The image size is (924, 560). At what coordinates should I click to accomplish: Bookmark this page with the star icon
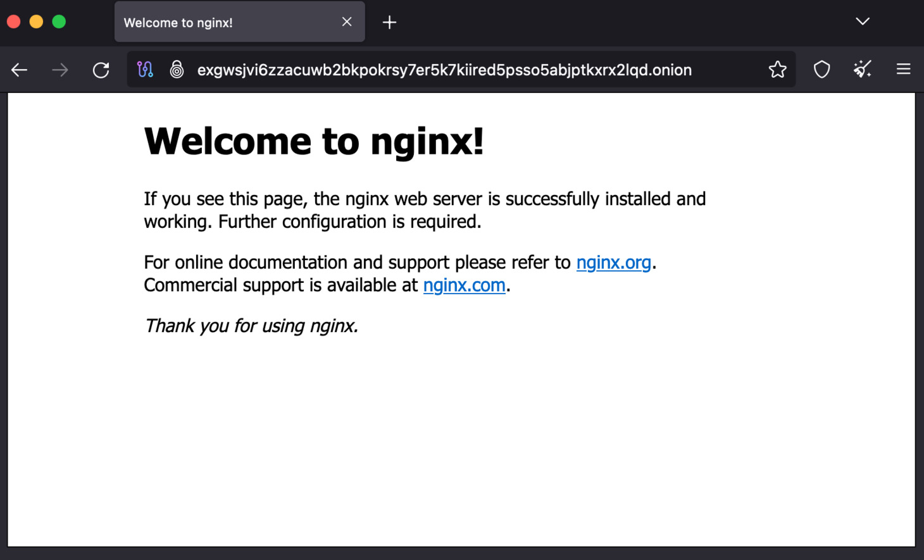[777, 70]
